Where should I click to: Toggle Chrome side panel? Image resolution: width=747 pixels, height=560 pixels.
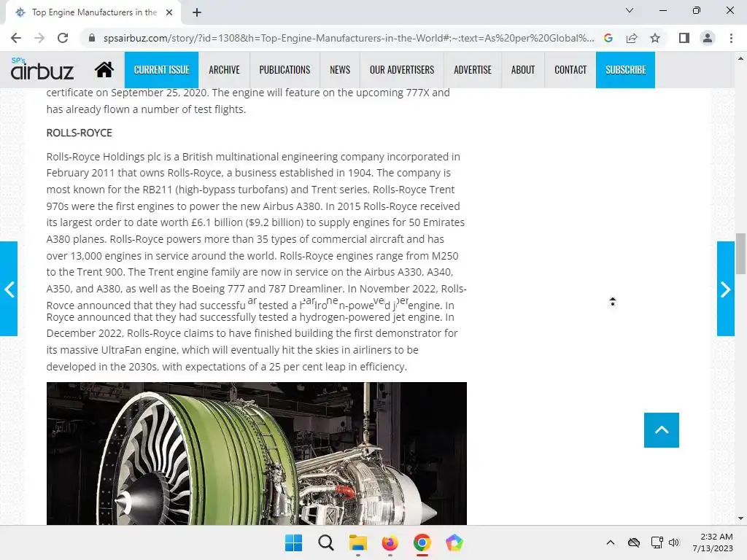pos(684,38)
